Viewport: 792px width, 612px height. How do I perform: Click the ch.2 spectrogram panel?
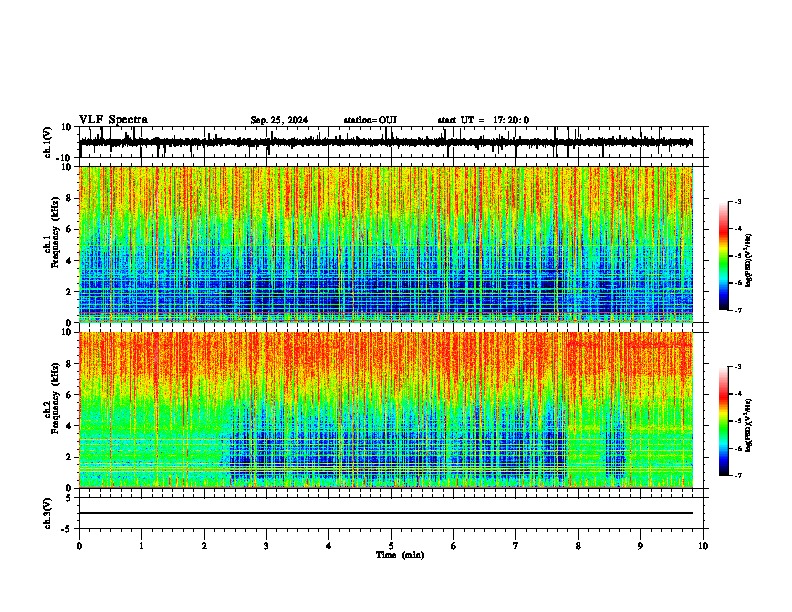click(386, 410)
